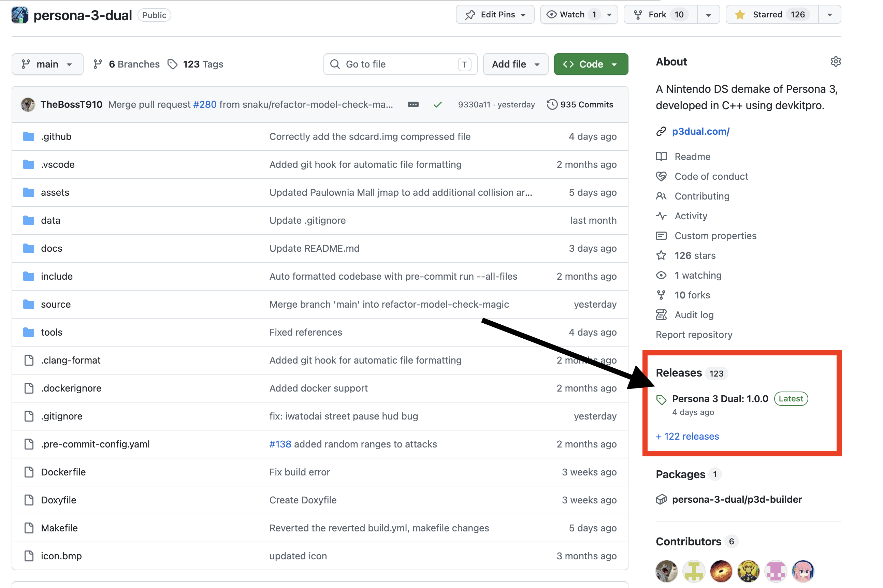
Task: Open the Contributors heading
Action: (688, 542)
